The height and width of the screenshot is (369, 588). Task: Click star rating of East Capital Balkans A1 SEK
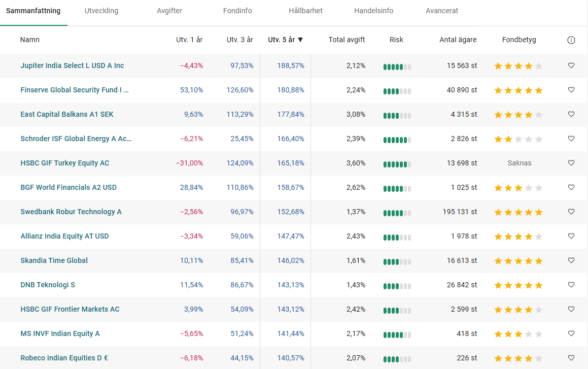518,115
